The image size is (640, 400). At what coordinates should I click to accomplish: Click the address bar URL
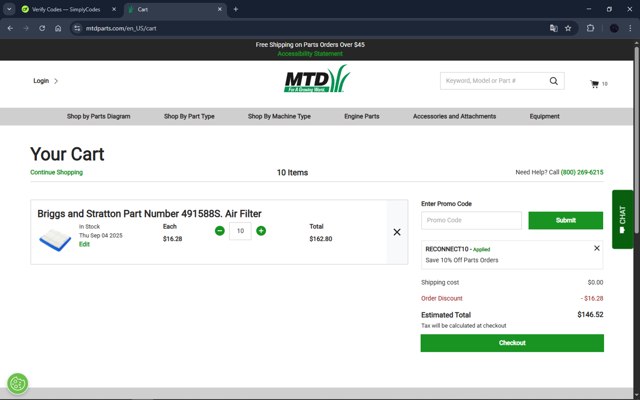tap(121, 28)
